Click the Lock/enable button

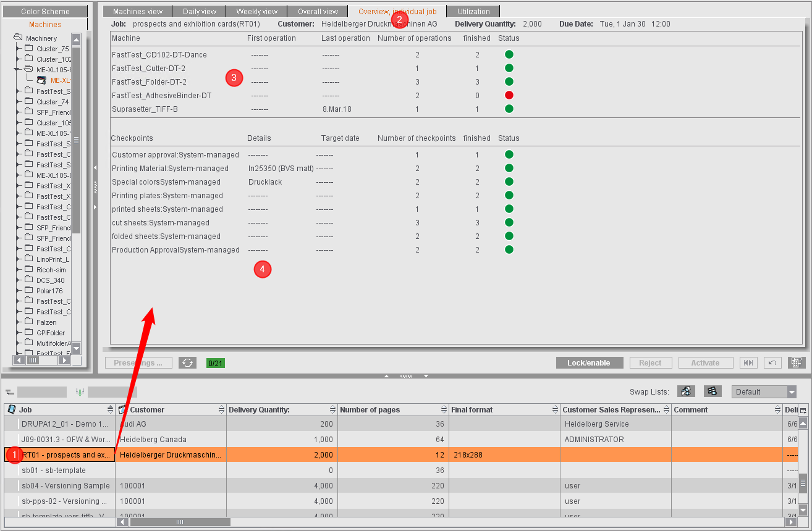click(x=589, y=362)
